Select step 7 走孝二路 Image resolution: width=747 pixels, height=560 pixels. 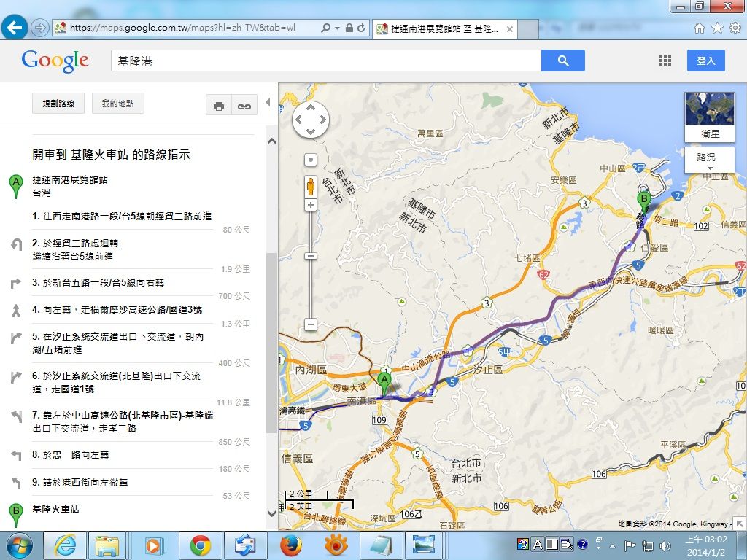pyautogui.click(x=123, y=422)
